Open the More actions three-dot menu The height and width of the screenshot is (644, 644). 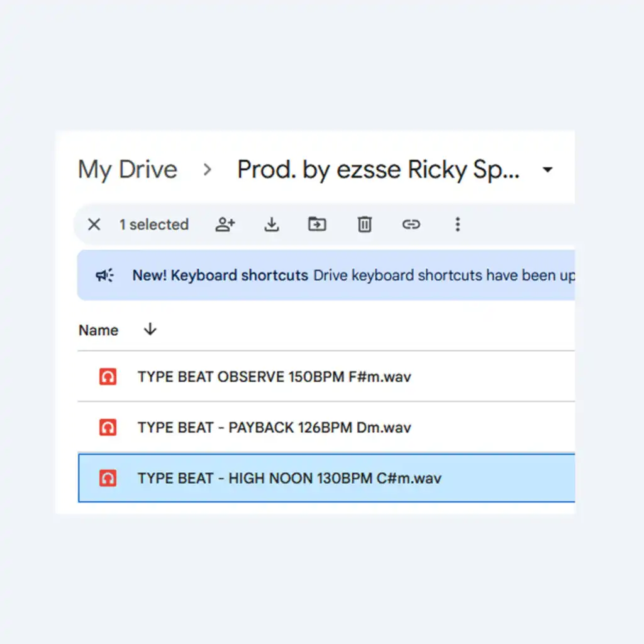[458, 225]
